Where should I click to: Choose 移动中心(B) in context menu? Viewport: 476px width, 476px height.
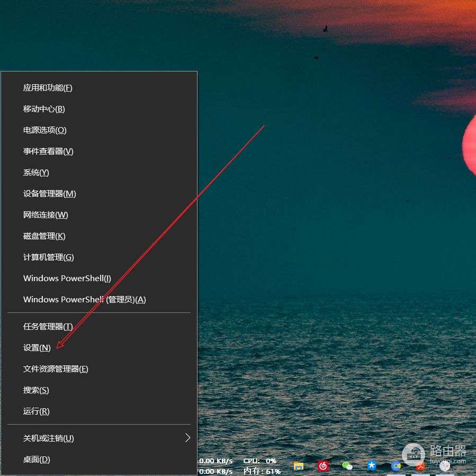click(44, 109)
